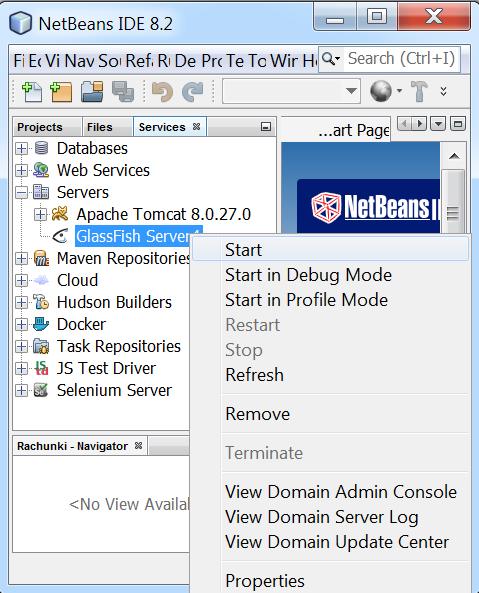479x593 pixels.
Task: Choose View Domain Admin Console
Action: pyautogui.click(x=331, y=492)
